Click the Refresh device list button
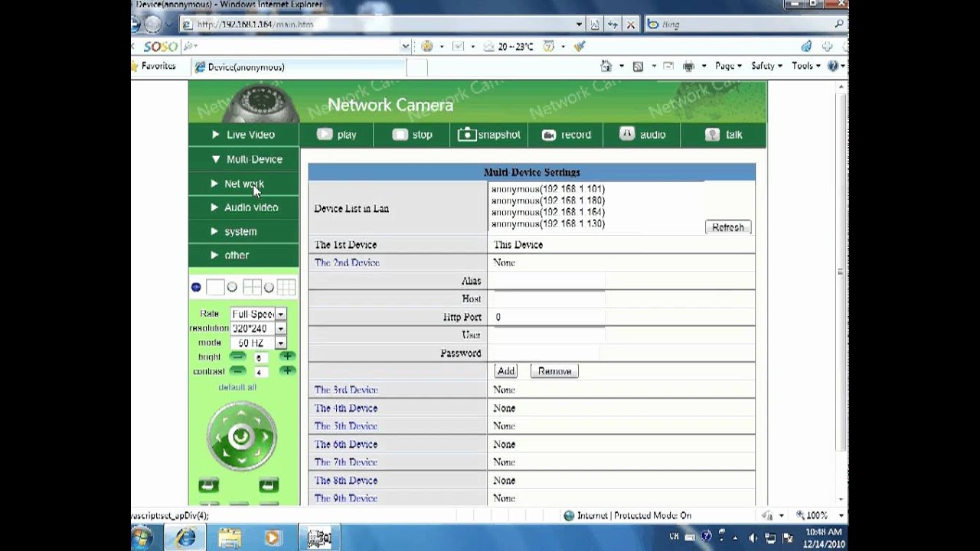The width and height of the screenshot is (980, 551). [728, 227]
